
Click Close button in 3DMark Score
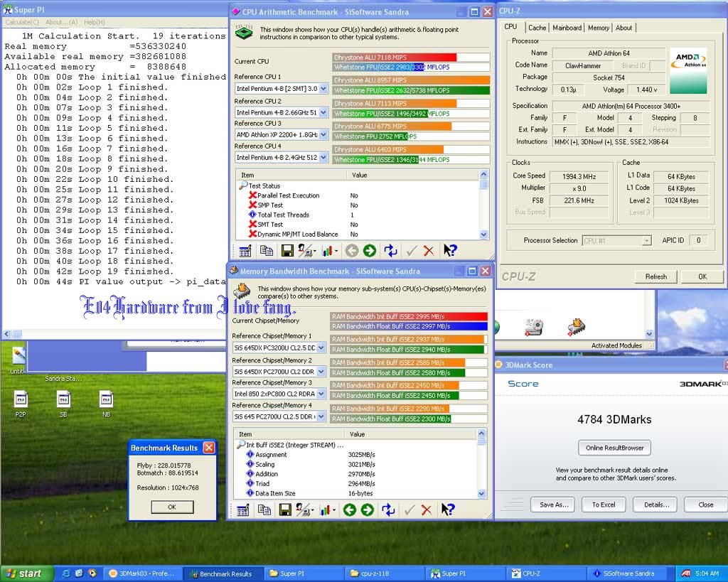coord(706,505)
